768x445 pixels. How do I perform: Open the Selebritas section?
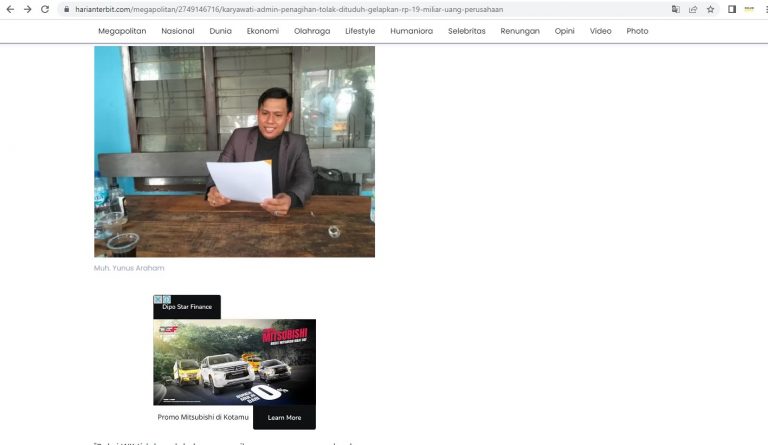click(x=466, y=31)
